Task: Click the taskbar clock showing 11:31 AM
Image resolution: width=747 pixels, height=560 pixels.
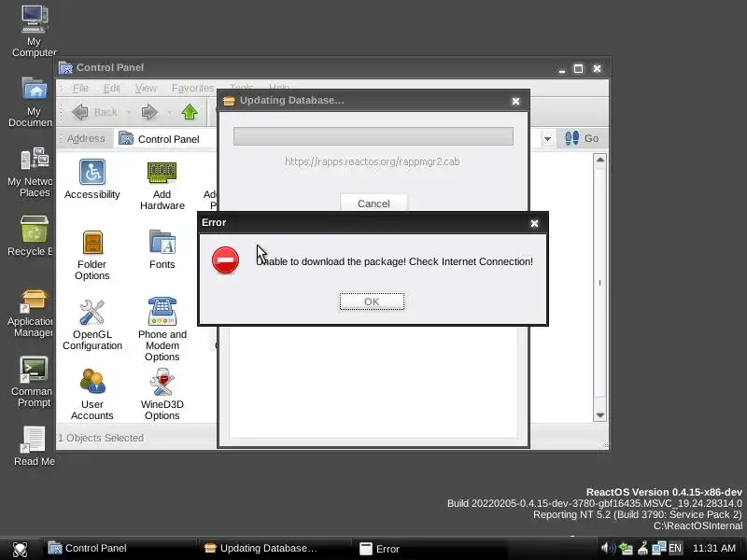Action: pyautogui.click(x=714, y=548)
